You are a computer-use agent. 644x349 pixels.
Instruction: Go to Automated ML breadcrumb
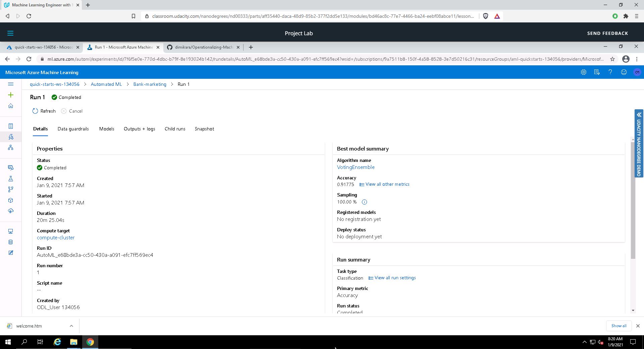[x=106, y=84]
